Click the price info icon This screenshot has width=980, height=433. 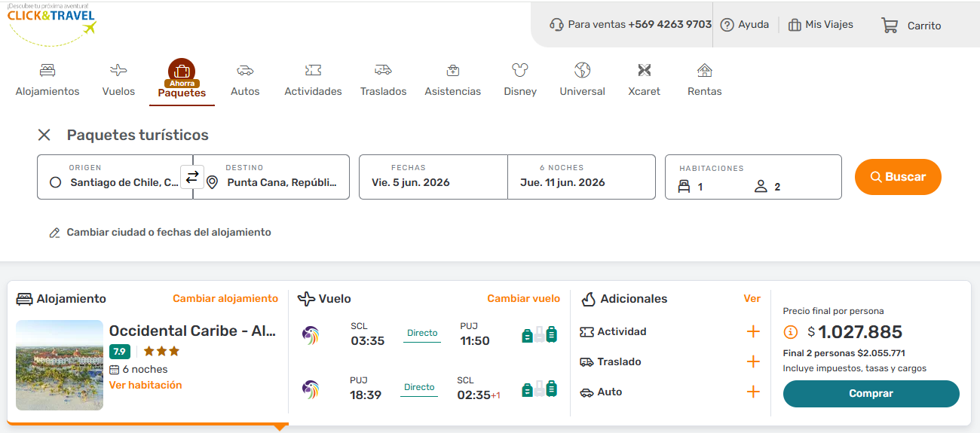click(x=791, y=332)
